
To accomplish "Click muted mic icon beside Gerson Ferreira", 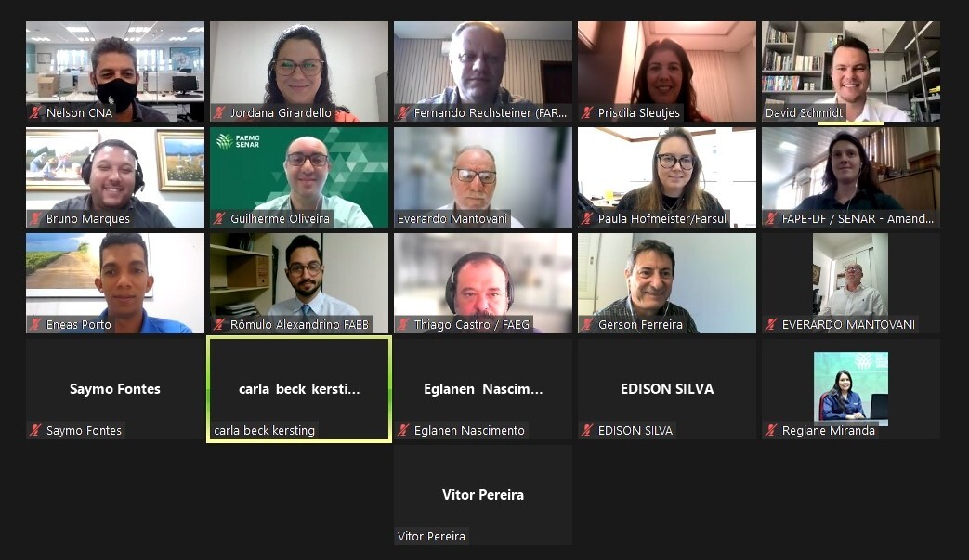I will click(587, 325).
